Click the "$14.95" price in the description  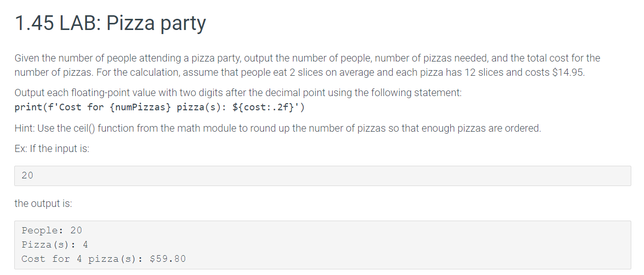[x=568, y=72]
